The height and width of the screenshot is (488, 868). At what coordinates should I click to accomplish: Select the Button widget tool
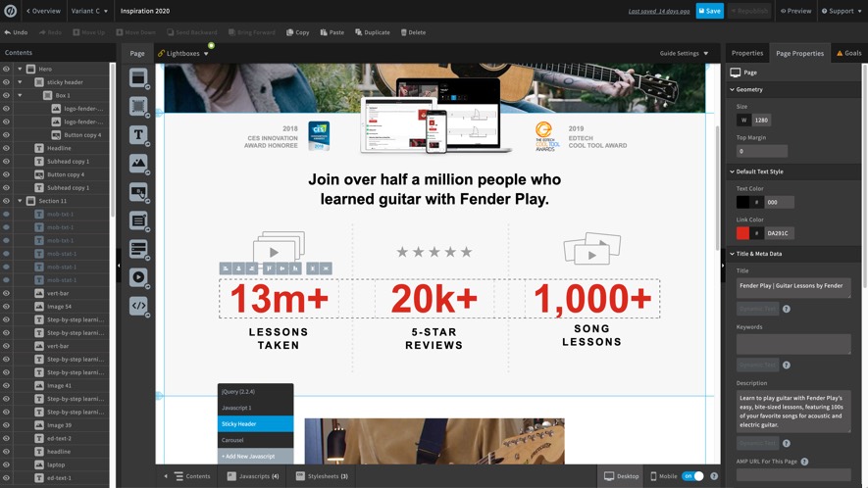(138, 192)
